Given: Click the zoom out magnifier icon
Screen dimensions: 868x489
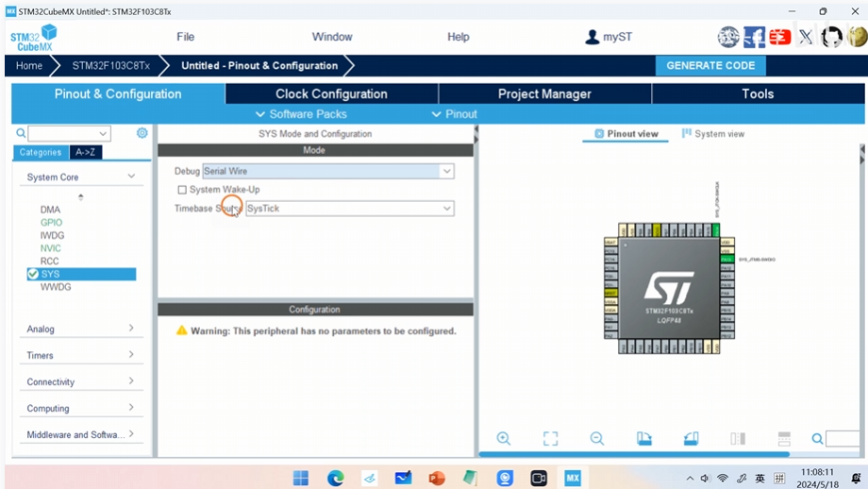Looking at the screenshot, I should point(596,439).
